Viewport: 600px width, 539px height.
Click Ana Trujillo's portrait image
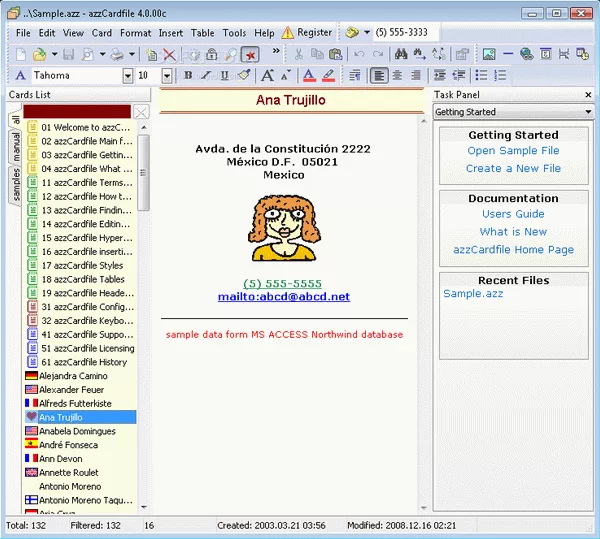tap(284, 228)
